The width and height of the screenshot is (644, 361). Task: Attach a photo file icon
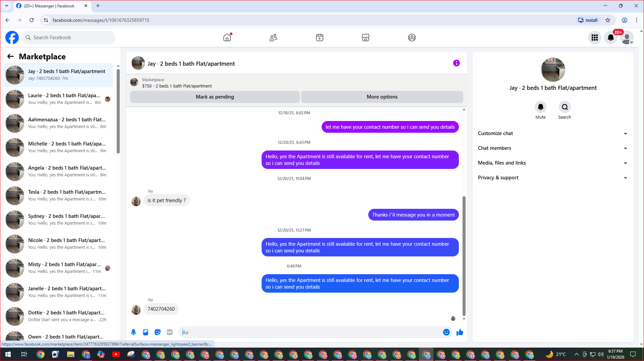(146, 332)
